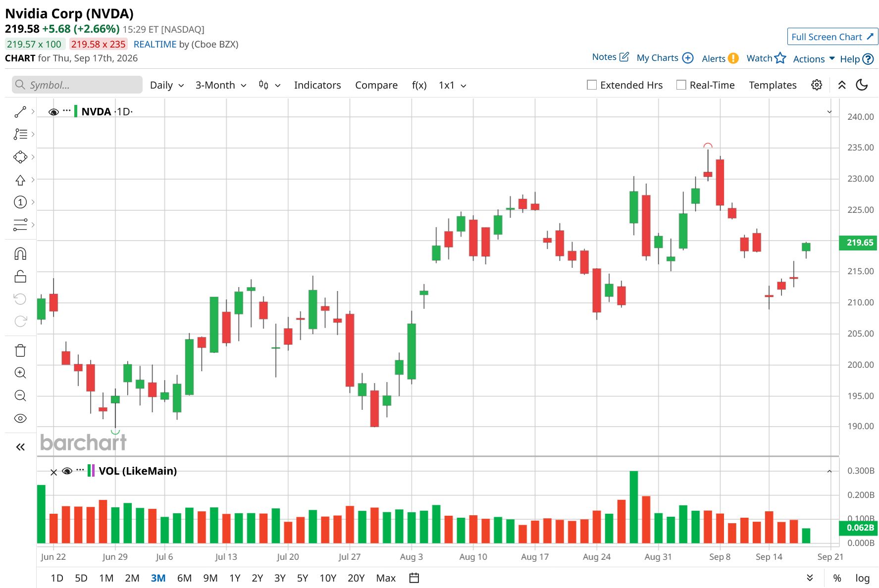Zoom in using the magnifier plus icon
The width and height of the screenshot is (879, 588).
tap(20, 373)
